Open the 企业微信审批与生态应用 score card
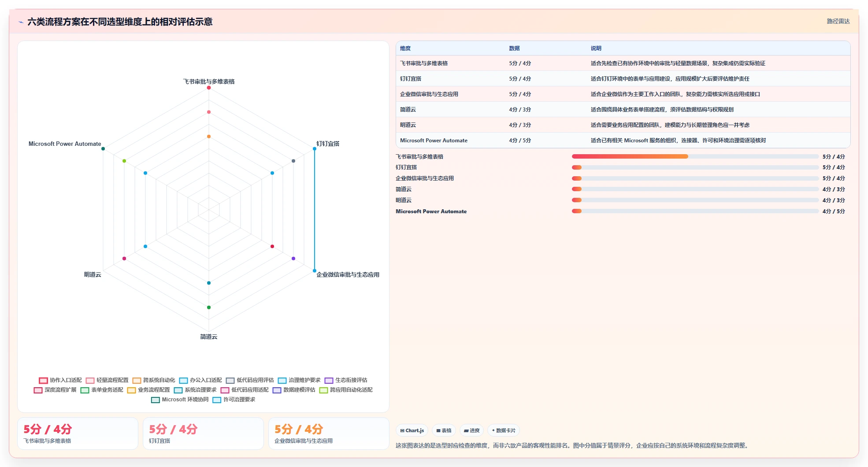 click(329, 434)
